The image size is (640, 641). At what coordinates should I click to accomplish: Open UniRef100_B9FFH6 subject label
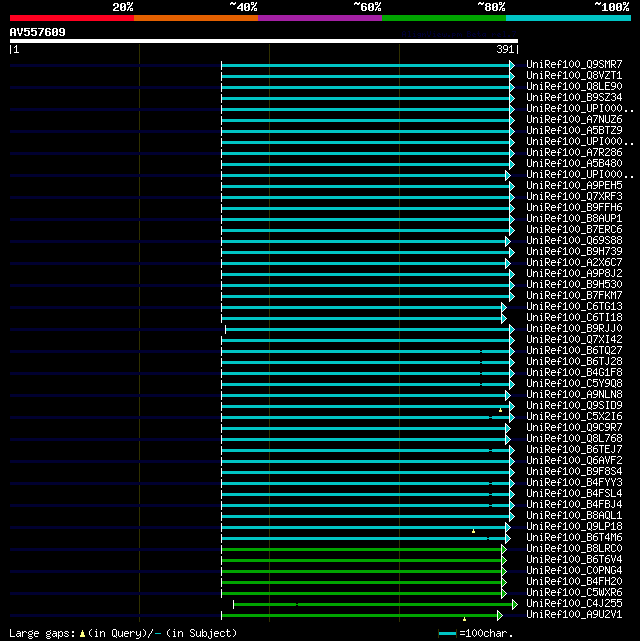pos(574,208)
